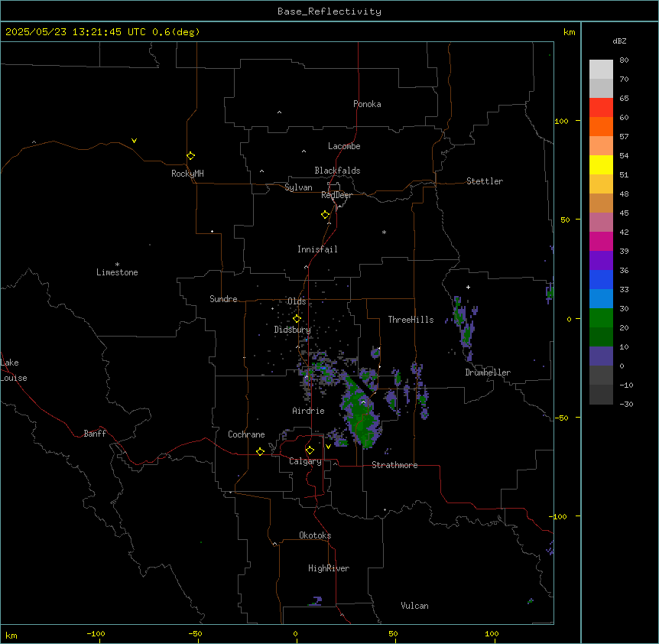Click the Vulcan label
The image size is (659, 644).
[x=415, y=606]
